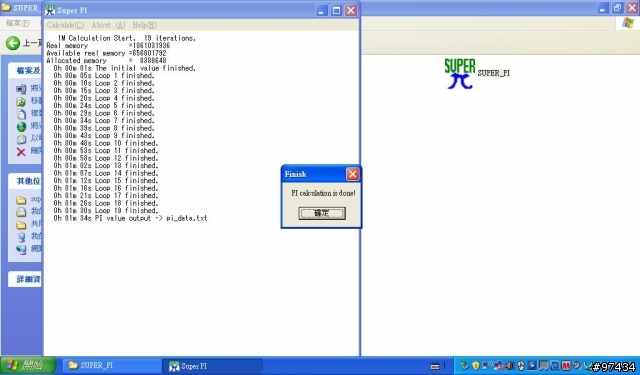Click the safely remove hardware tray icon

coord(464,366)
